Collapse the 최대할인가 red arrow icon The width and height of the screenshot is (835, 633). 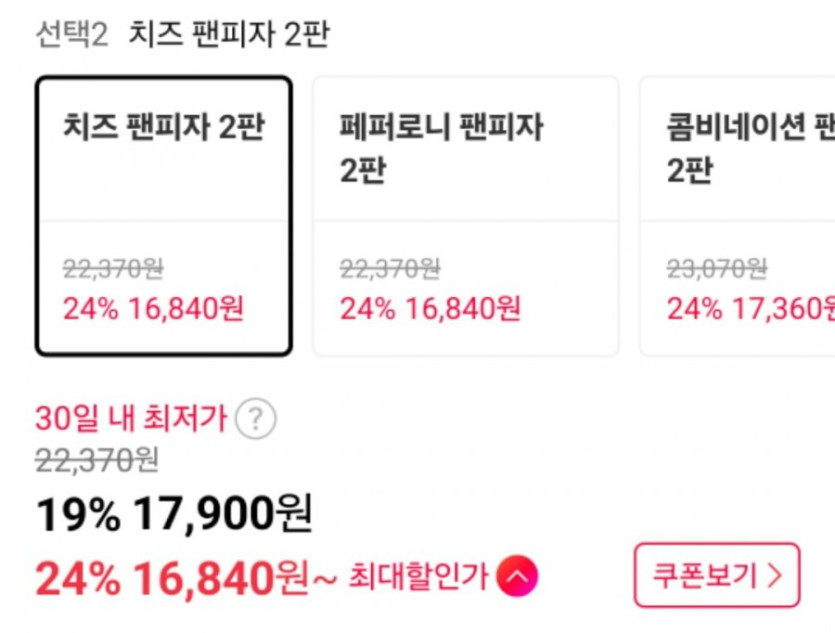(x=517, y=575)
